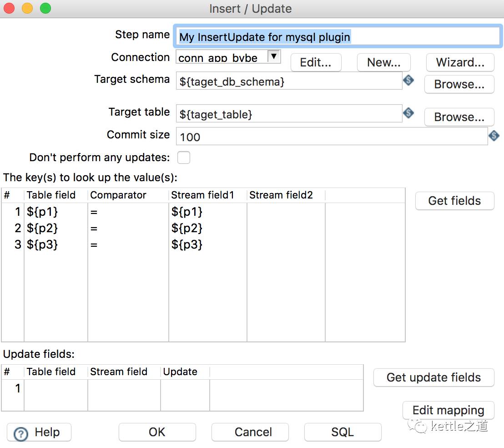Launch the connection Wizard...

(460, 62)
